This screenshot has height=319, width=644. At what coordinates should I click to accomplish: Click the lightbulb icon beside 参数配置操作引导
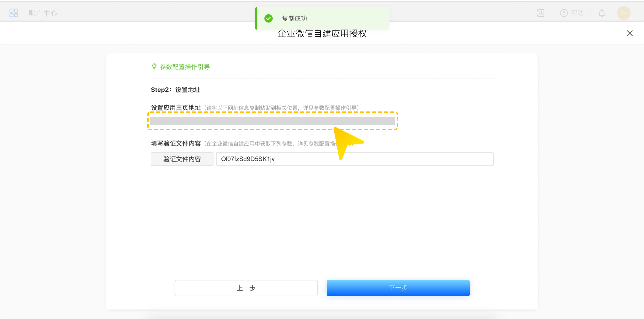[x=154, y=67]
